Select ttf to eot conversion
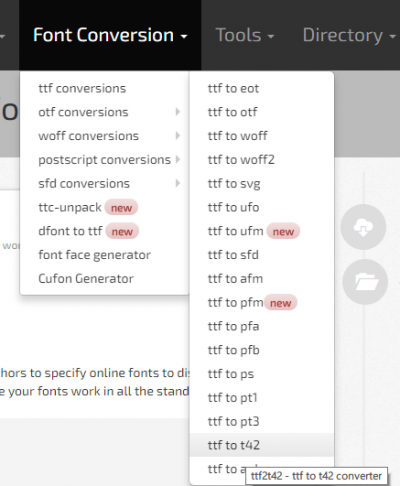The height and width of the screenshot is (486, 400). click(262, 89)
